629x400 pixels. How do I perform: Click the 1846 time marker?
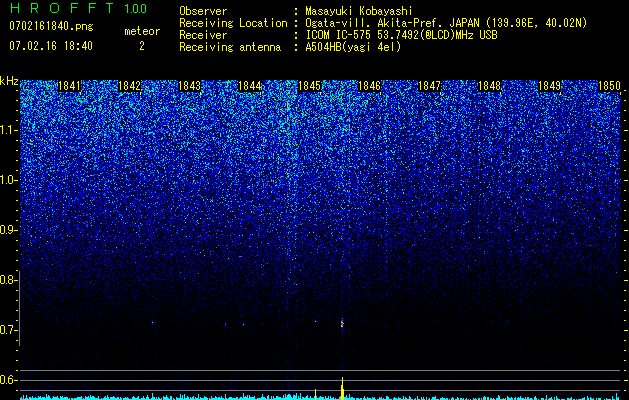click(369, 86)
